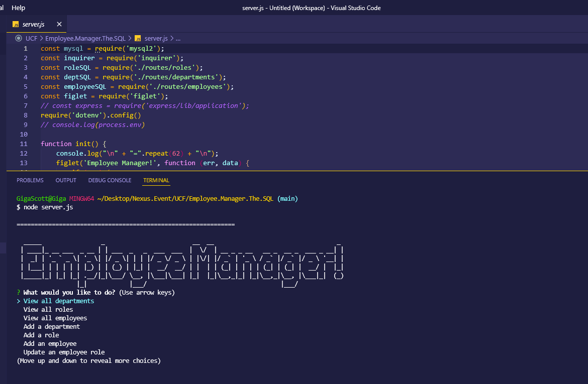Open the Employee.Manager.The.SQL breadcrumb dropdown
Image resolution: width=588 pixels, height=384 pixels.
(85, 38)
